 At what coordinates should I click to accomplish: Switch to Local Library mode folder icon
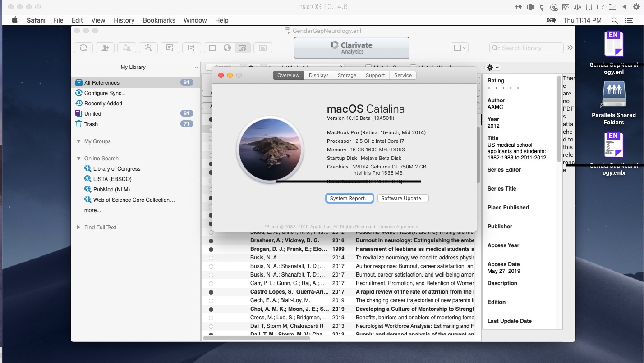212,48
